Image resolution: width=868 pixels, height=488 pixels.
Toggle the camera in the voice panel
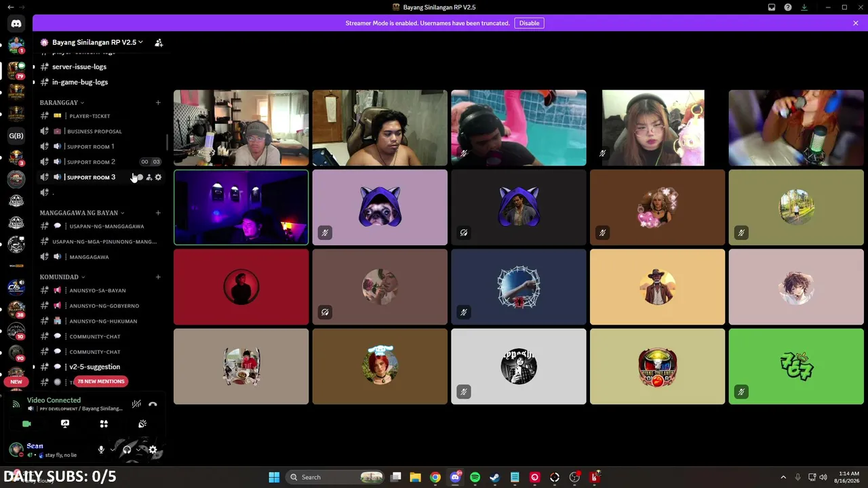click(x=26, y=424)
